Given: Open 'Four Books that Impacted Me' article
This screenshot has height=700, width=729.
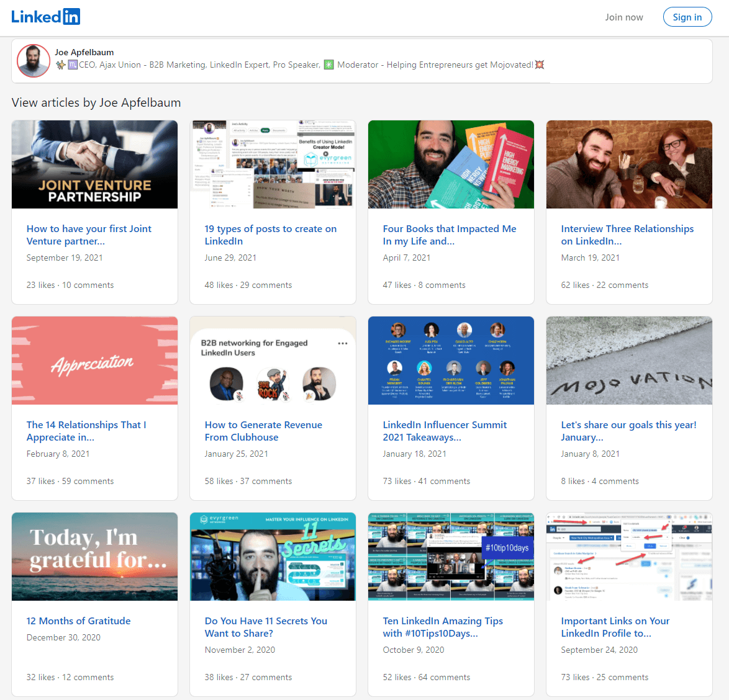Looking at the screenshot, I should (x=450, y=235).
